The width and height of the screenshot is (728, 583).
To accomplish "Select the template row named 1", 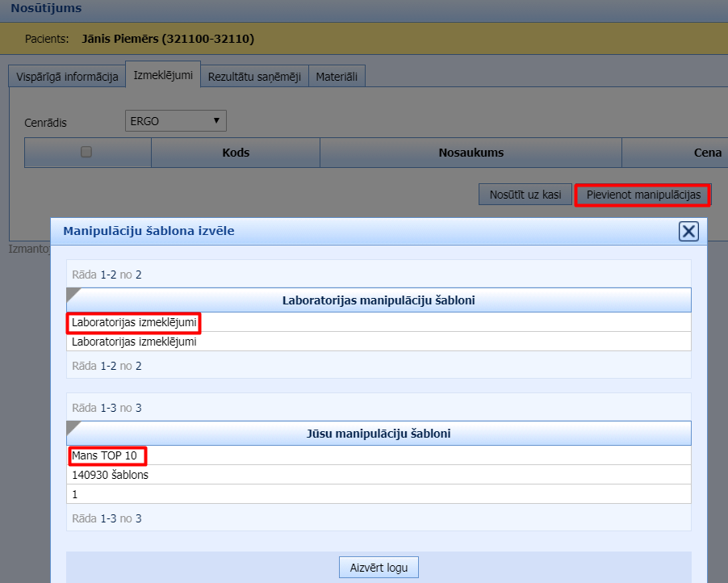I will click(75, 494).
